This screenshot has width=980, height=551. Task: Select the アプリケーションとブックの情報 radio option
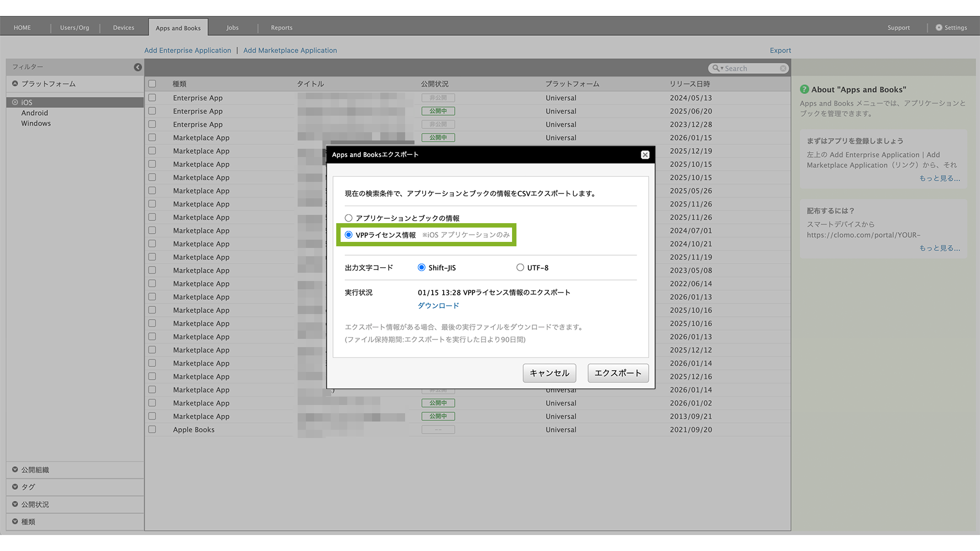348,218
